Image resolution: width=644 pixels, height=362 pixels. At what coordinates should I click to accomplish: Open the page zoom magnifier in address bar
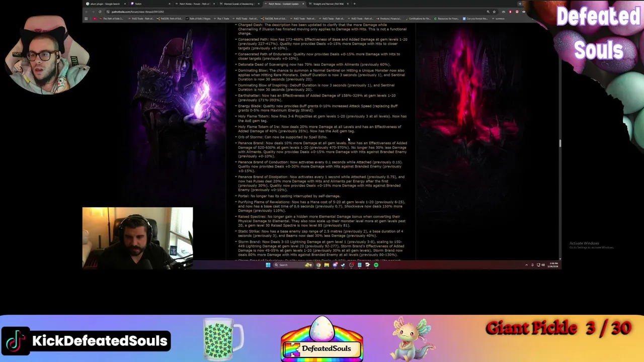pyautogui.click(x=488, y=12)
